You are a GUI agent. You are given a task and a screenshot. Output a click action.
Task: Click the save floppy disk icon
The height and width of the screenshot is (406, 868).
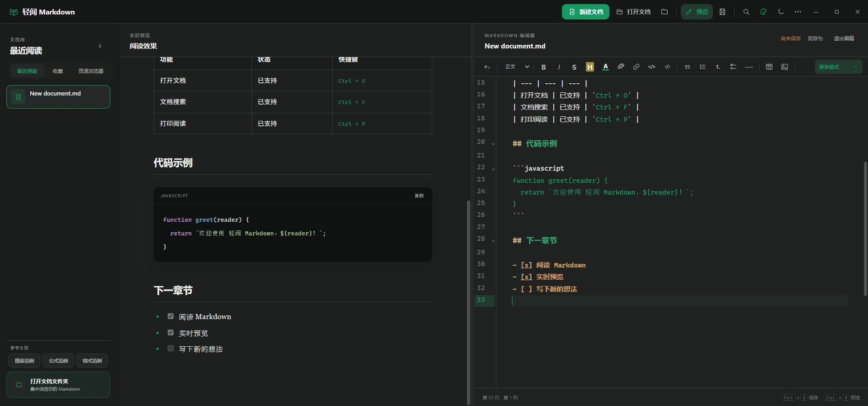pyautogui.click(x=722, y=12)
